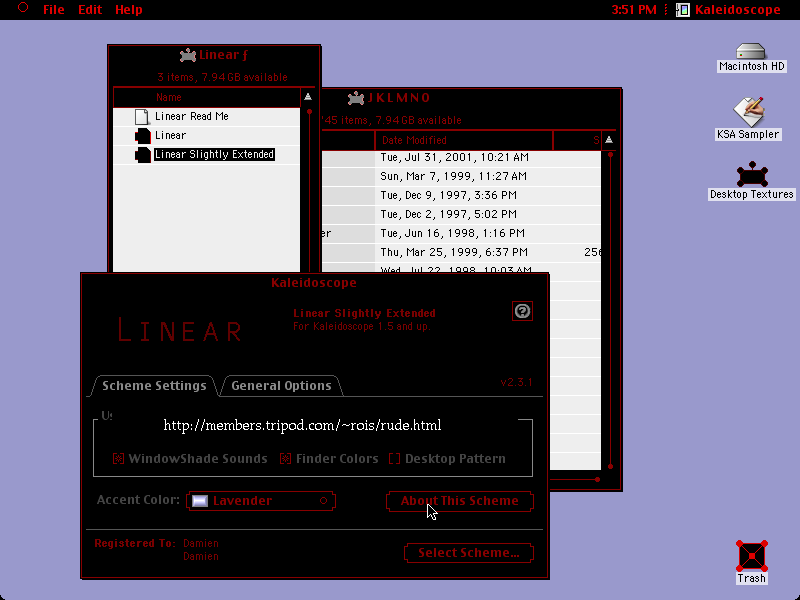Toggle the WindowShade Sounds checkbox
The width and height of the screenshot is (800, 600).
pyautogui.click(x=118, y=459)
